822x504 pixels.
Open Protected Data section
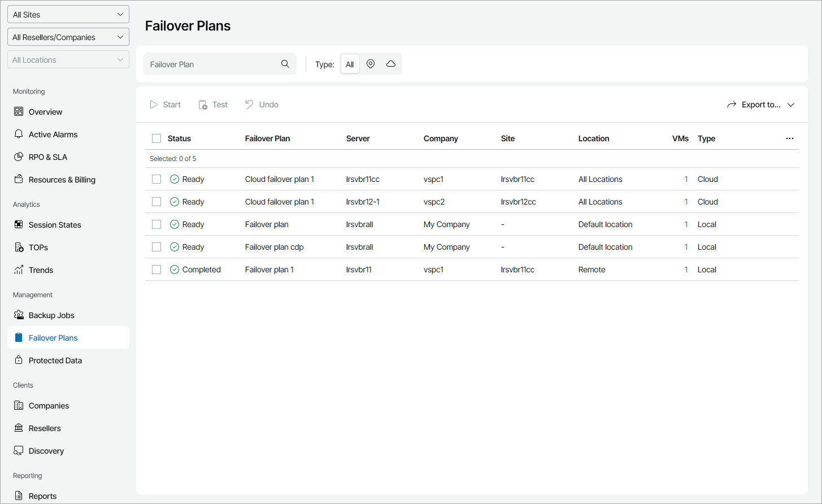(55, 360)
